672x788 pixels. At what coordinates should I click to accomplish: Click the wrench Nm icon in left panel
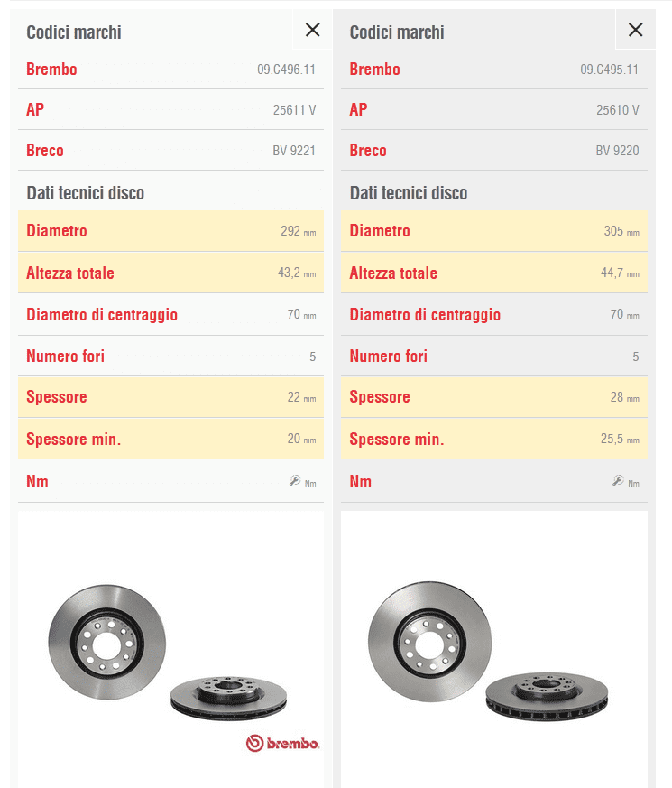[295, 481]
